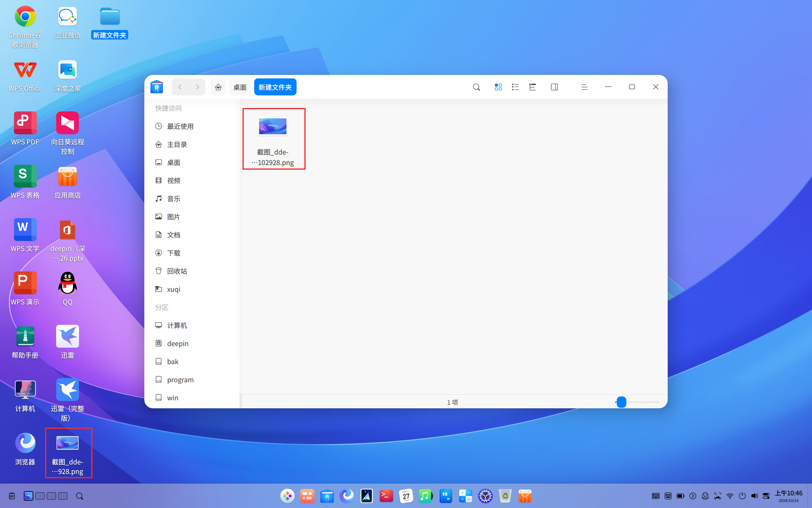Click the file manager logo icon

click(157, 87)
